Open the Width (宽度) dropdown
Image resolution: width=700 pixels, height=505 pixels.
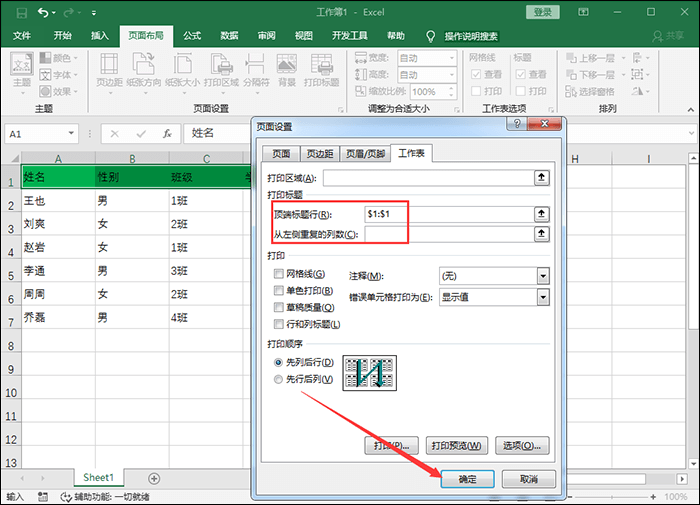[x=452, y=58]
